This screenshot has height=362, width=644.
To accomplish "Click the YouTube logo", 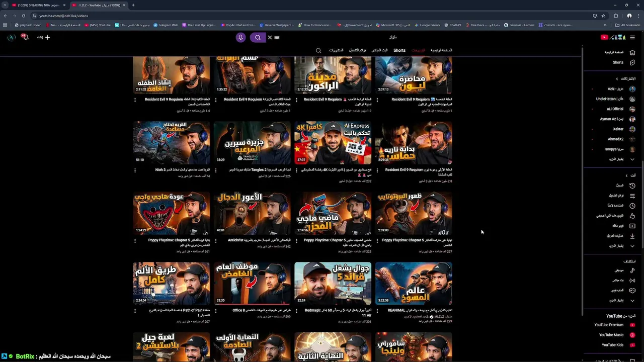I will pos(612,37).
